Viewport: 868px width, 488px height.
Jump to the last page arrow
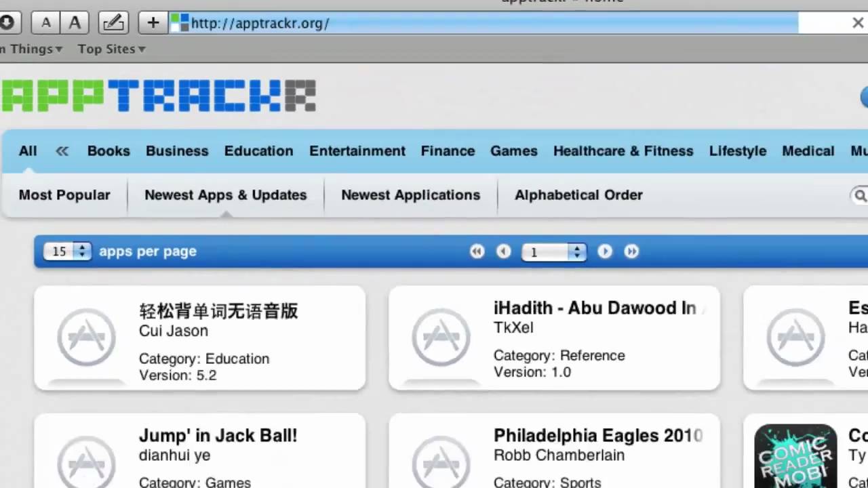(x=631, y=251)
